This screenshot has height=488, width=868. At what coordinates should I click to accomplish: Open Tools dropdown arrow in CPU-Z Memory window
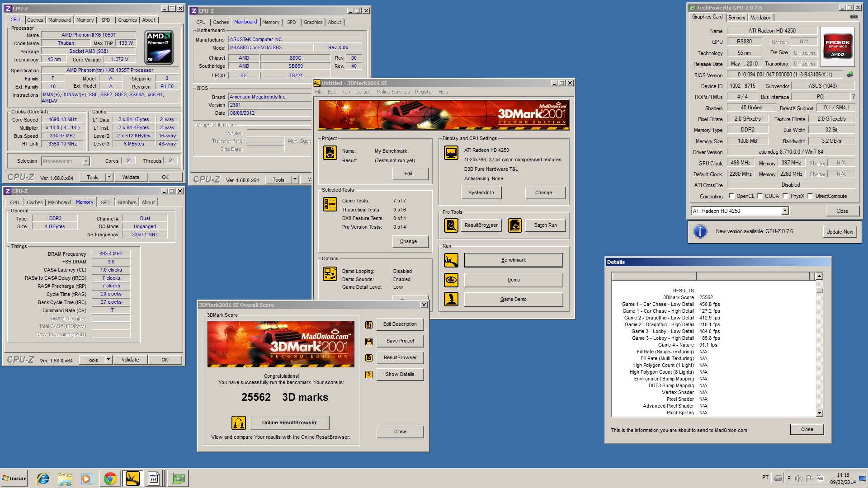click(x=108, y=360)
